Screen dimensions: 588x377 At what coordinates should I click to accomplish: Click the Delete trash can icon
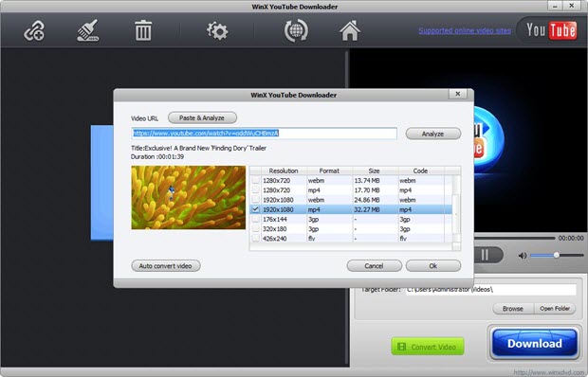pos(143,30)
